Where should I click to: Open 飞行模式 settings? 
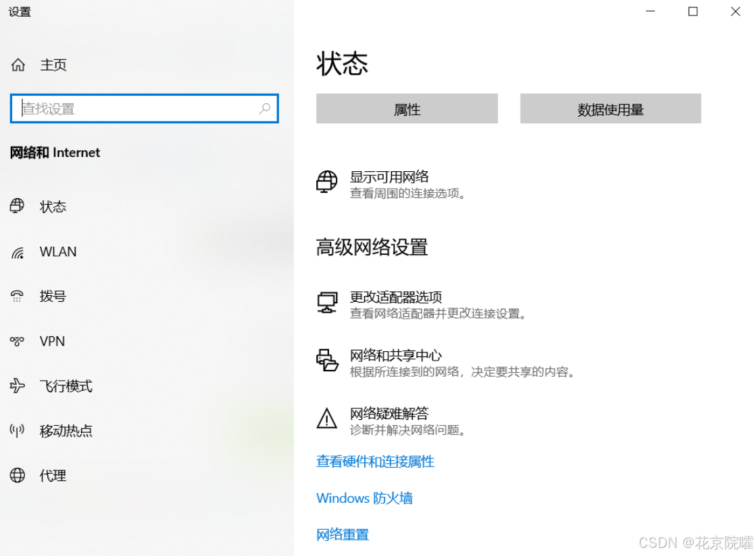(66, 386)
